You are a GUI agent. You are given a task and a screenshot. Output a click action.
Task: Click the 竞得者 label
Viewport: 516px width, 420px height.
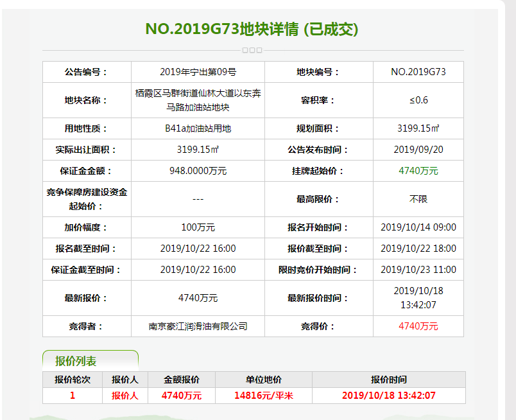tap(87, 326)
